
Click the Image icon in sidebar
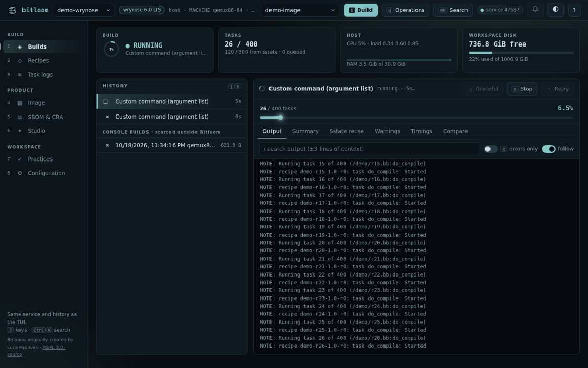click(x=20, y=103)
